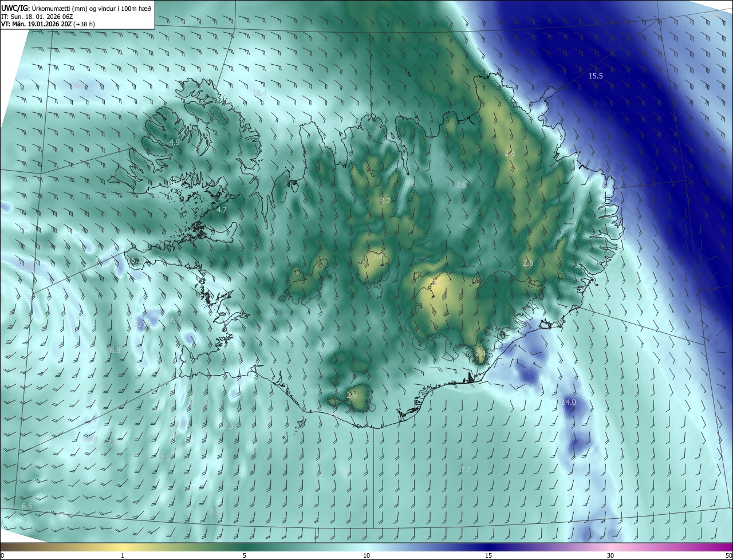Image resolution: width=733 pixels, height=560 pixels.
Task: Click the 6.8 value label
Action: [x=115, y=350]
